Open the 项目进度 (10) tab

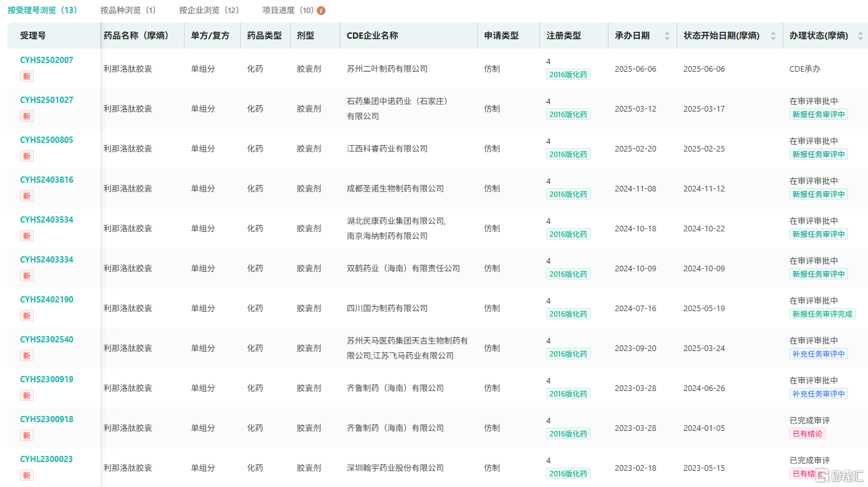coord(288,11)
